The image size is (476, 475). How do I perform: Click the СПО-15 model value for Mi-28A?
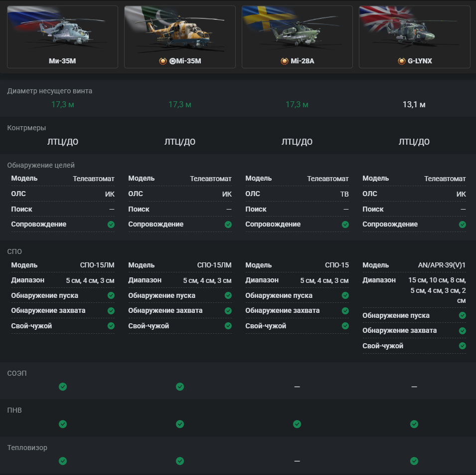[337, 265]
